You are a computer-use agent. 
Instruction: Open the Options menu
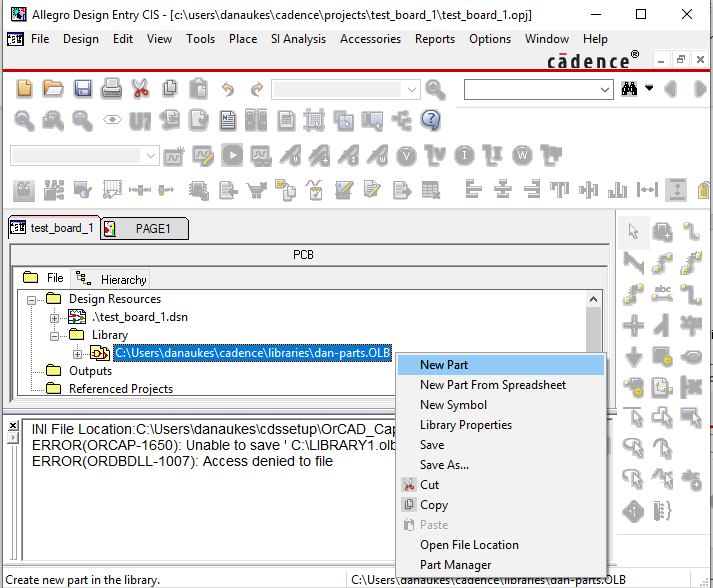pos(490,39)
